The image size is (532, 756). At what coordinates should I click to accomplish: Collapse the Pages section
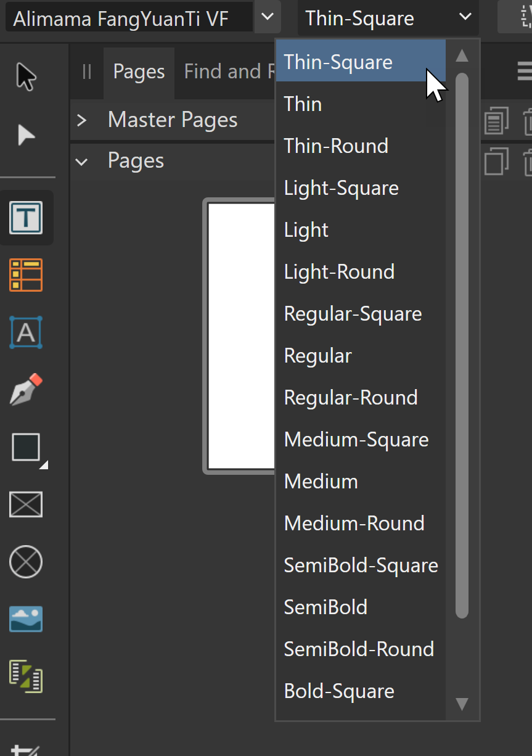point(81,162)
